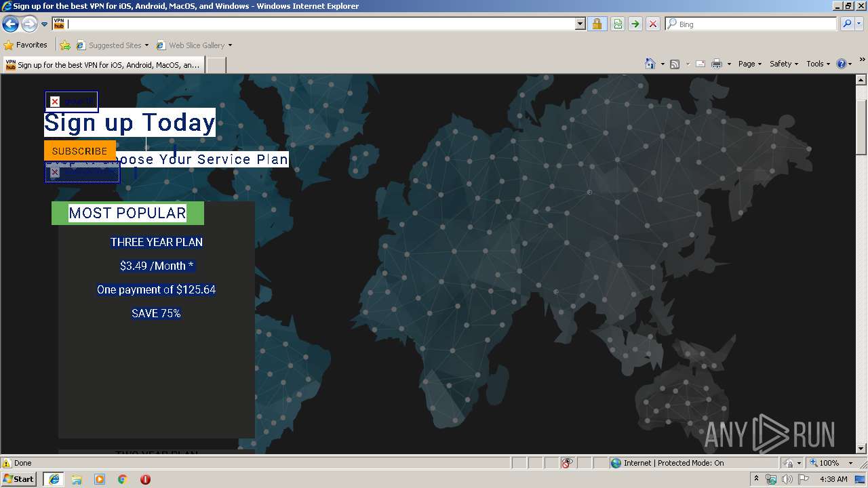Click the security lock icon
Screen dimensions: 868x488
click(x=597, y=24)
